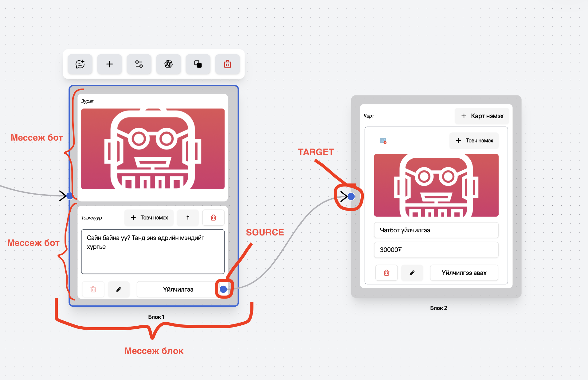588x380 pixels.
Task: Click the robot image in Блок 1
Action: (153, 149)
